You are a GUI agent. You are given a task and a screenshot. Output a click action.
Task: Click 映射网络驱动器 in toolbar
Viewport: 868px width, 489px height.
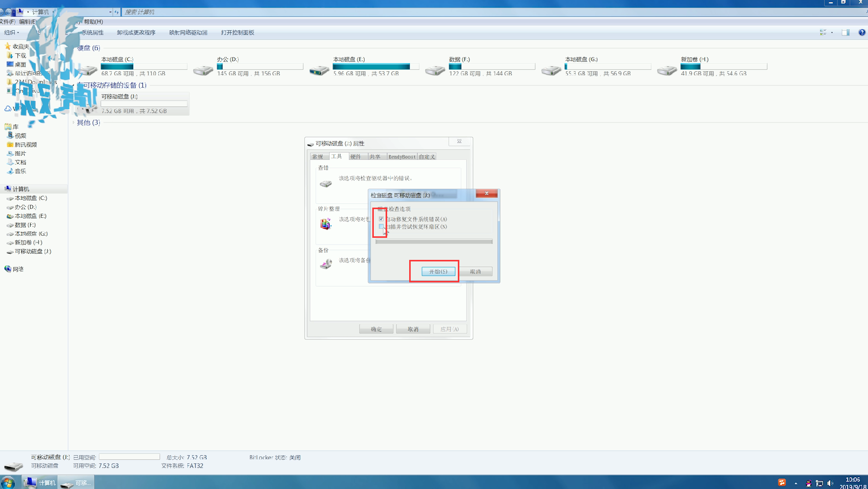tap(188, 32)
